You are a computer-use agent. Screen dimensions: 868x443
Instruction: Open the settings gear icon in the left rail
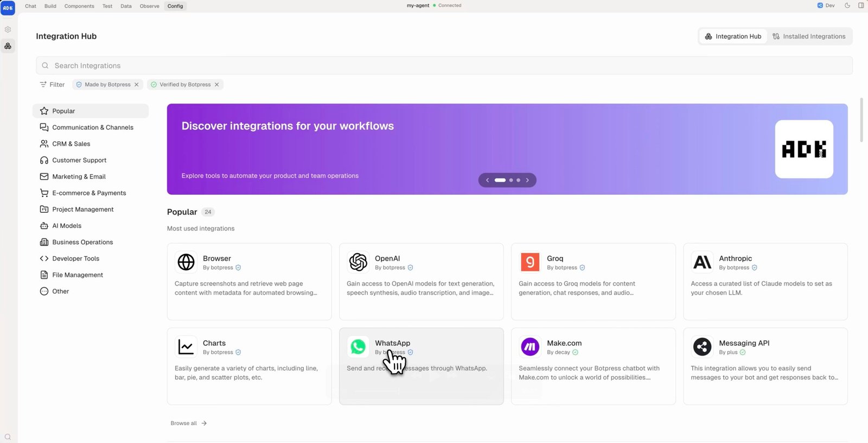[x=8, y=29]
